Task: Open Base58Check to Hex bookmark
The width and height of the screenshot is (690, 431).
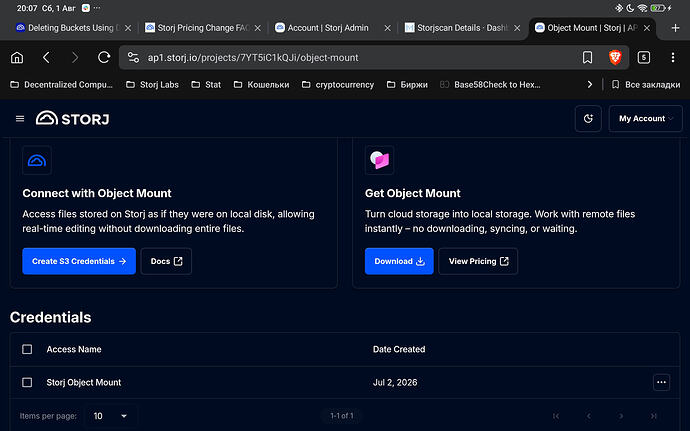Action: pyautogui.click(x=490, y=85)
